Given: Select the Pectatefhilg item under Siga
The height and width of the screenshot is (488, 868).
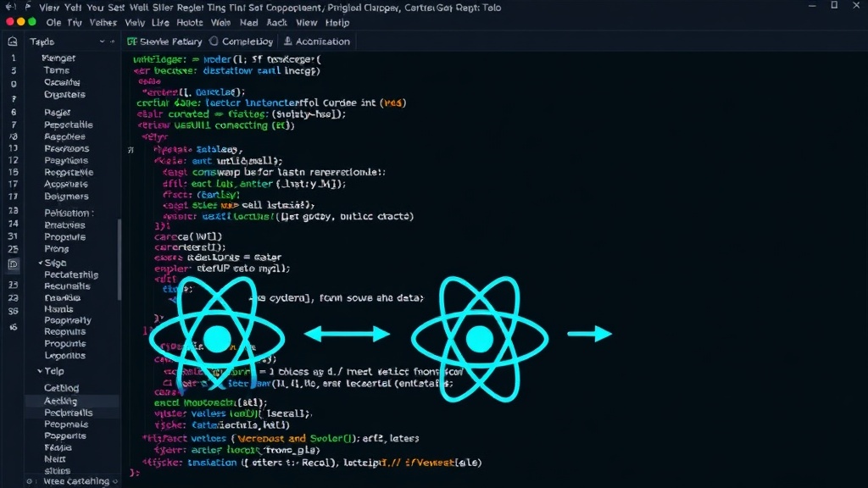Looking at the screenshot, I should click(71, 275).
